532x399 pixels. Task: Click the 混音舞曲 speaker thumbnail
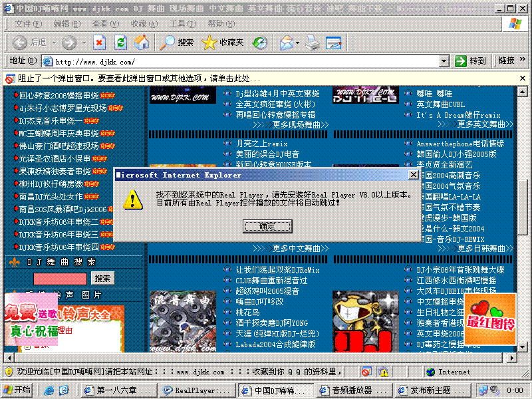pyautogui.click(x=183, y=321)
